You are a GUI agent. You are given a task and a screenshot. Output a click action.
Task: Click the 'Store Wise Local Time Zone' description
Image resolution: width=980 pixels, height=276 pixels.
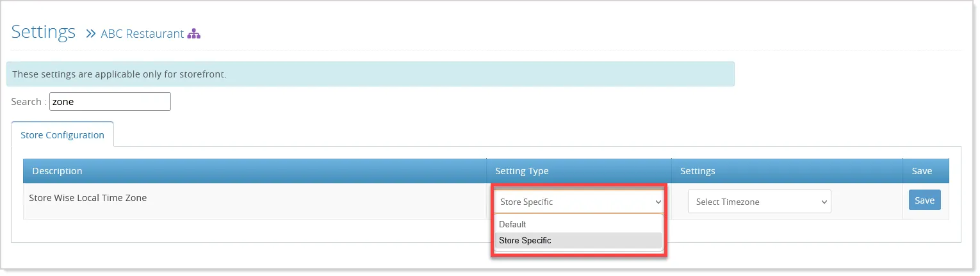click(88, 198)
